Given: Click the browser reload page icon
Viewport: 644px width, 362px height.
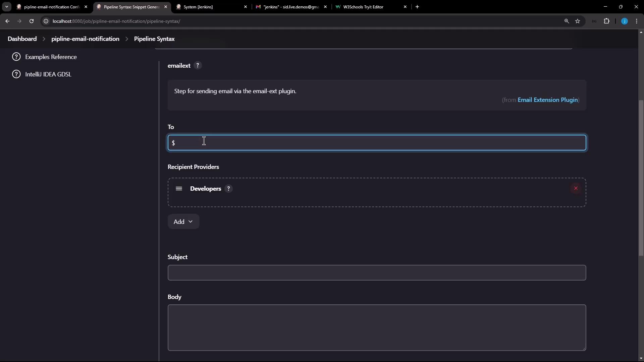Looking at the screenshot, I should pyautogui.click(x=32, y=21).
